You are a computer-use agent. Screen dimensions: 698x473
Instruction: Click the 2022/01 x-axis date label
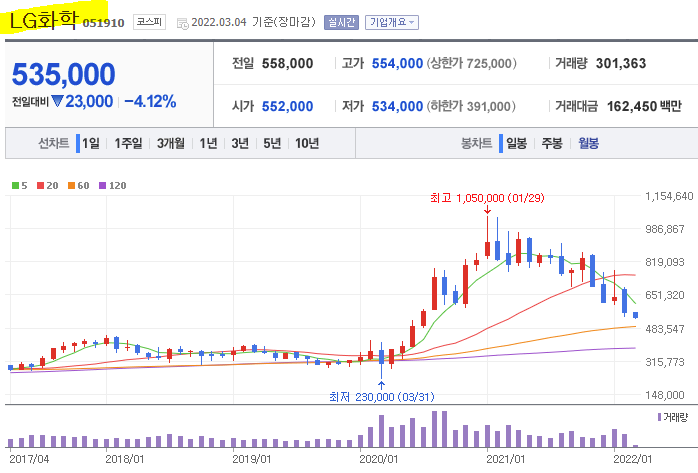[633, 459]
